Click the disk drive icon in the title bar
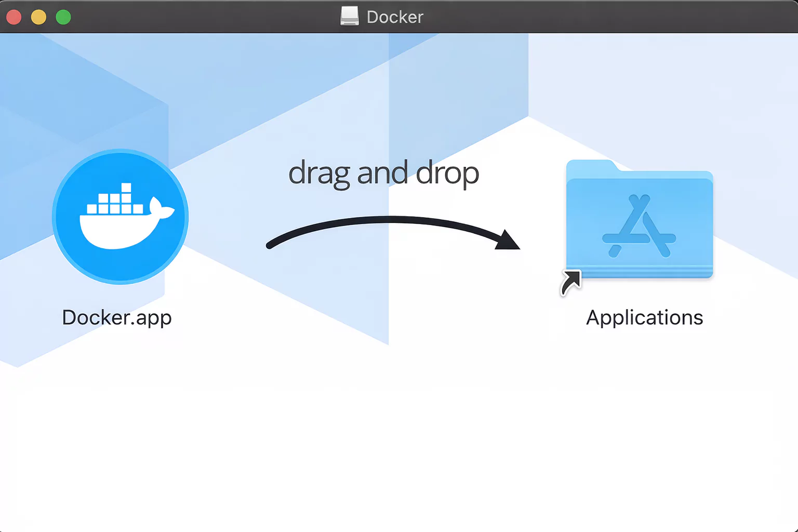 [349, 16]
